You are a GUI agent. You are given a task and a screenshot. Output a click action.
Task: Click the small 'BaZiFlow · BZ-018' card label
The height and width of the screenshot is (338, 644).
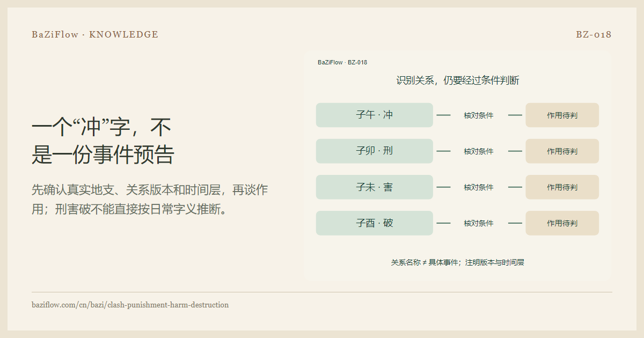[342, 62]
